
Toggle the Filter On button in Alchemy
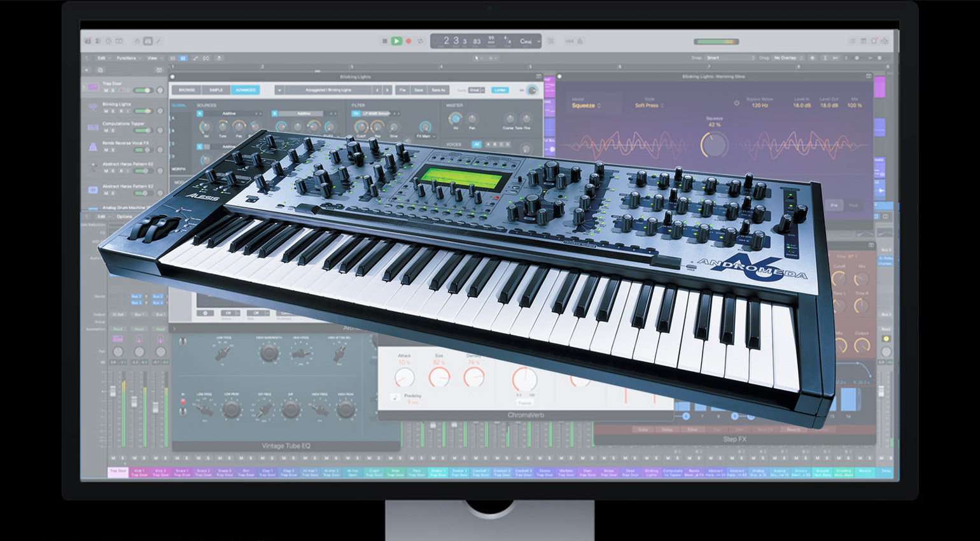356,113
